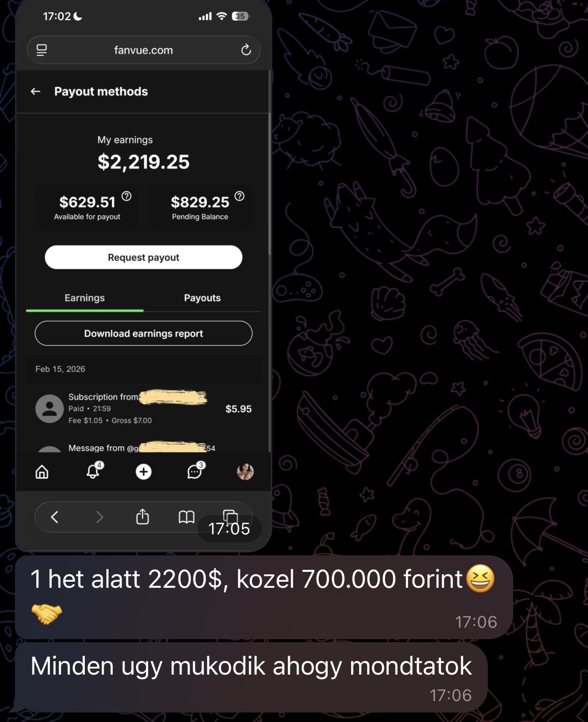The width and height of the screenshot is (588, 722).
Task: Tap the Safari share icon
Action: pyautogui.click(x=143, y=516)
